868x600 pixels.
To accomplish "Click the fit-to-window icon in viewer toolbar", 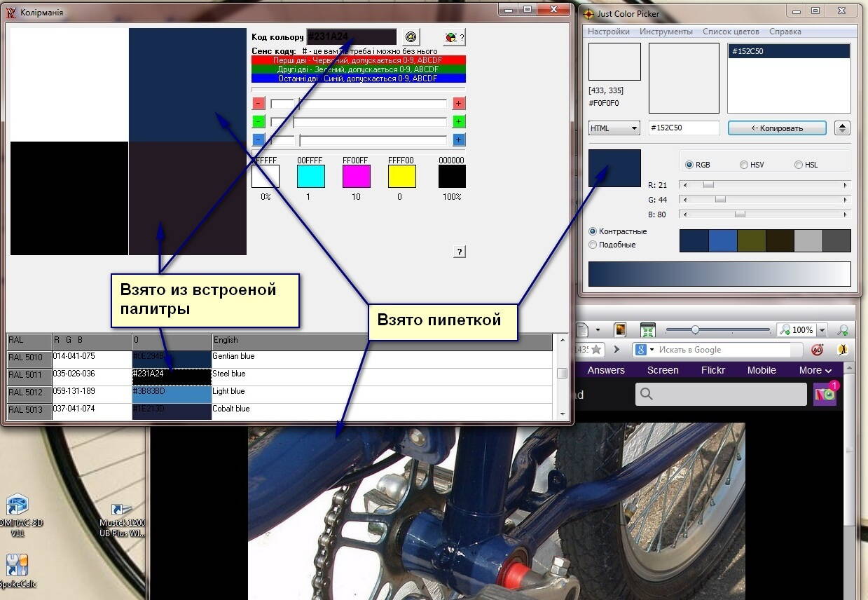I will 647,329.
